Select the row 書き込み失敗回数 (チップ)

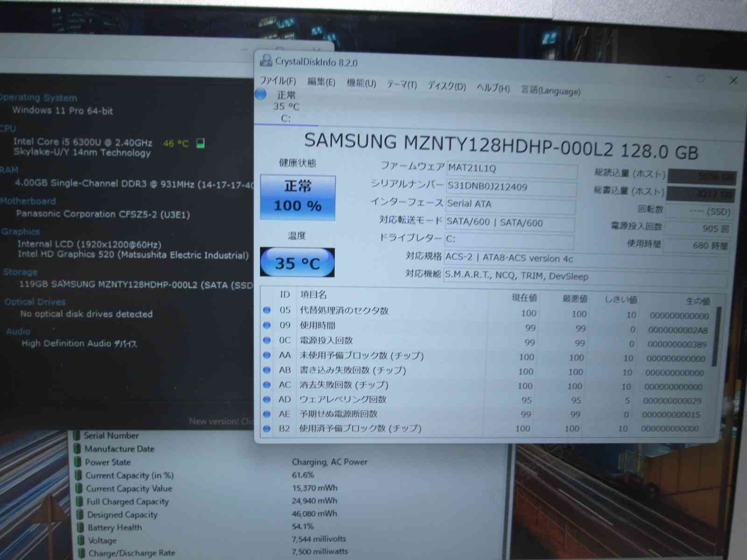(484, 371)
